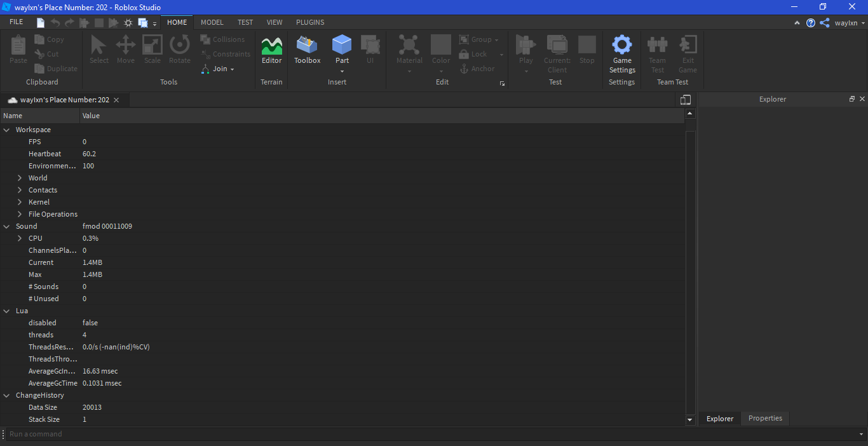The image size is (868, 446).
Task: Click the overlapping windows icon in quick access toolbar
Action: (x=143, y=23)
